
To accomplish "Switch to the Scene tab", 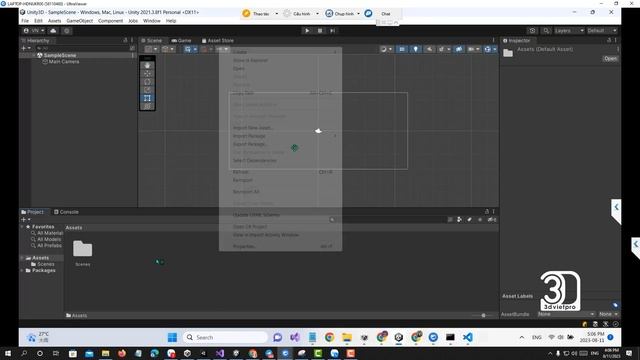I will coord(152,40).
